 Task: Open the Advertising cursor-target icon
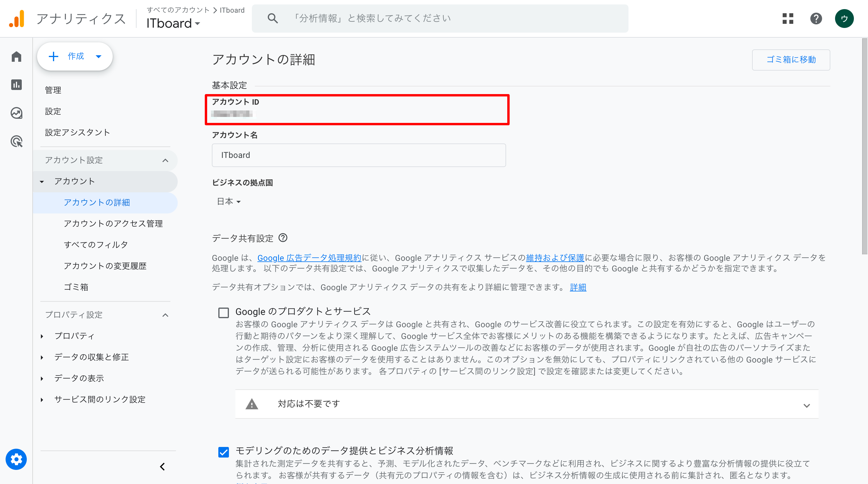(x=16, y=141)
